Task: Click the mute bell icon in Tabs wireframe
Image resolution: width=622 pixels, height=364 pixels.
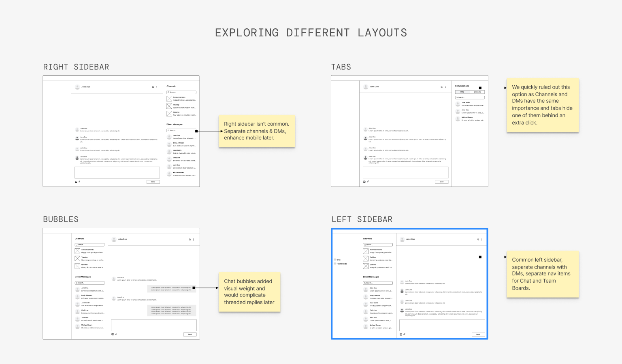Action: pos(441,87)
